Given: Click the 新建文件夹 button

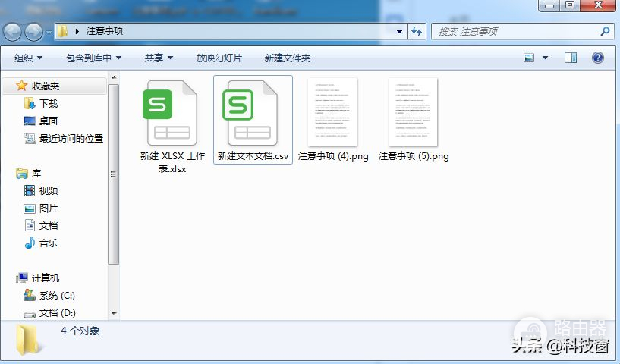Looking at the screenshot, I should pyautogui.click(x=287, y=58).
